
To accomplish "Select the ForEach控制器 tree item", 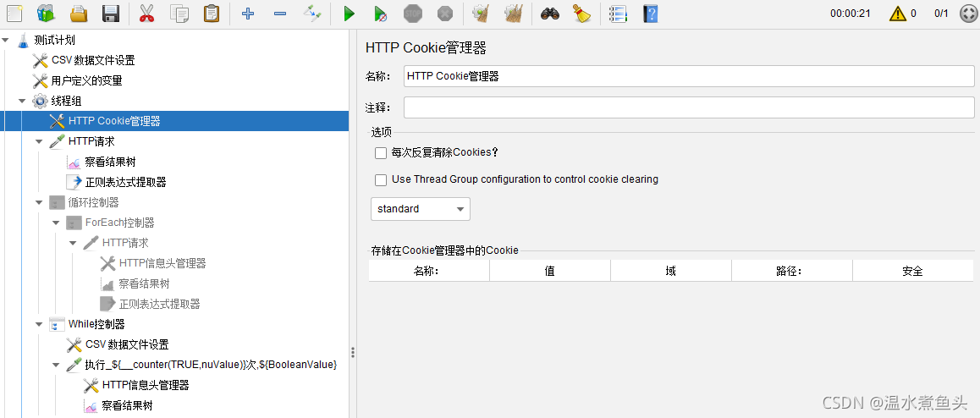I will pyautogui.click(x=120, y=223).
